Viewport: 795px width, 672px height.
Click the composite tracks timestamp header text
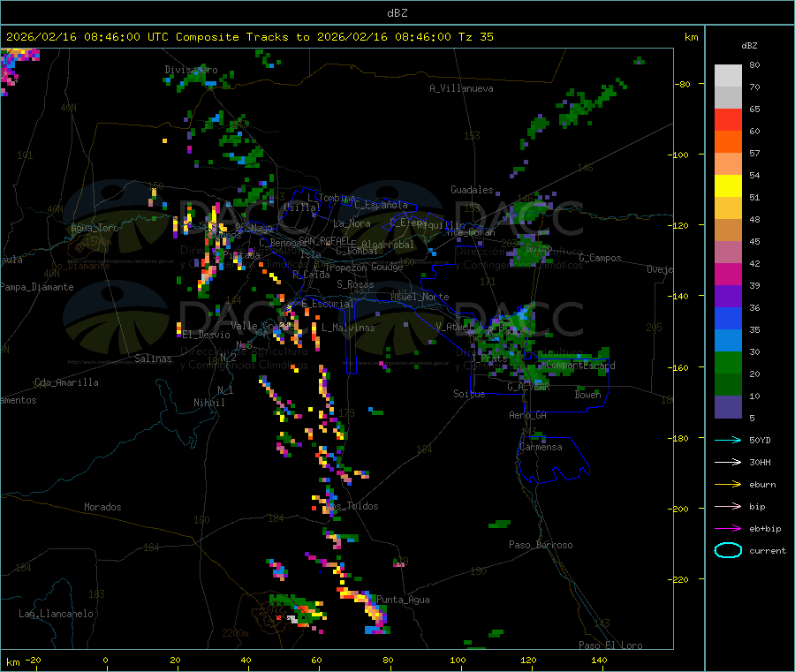coord(249,37)
